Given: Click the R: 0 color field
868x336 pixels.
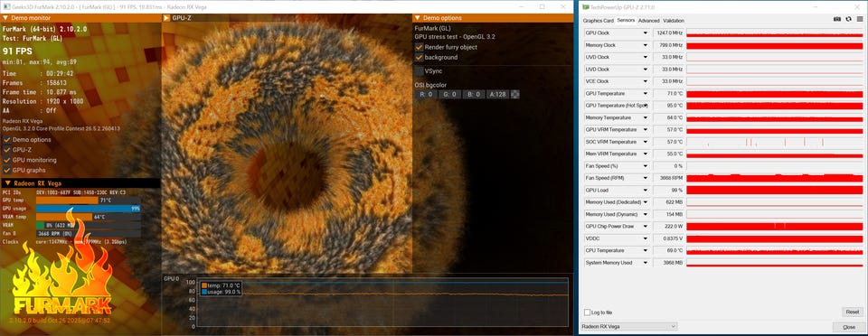Looking at the screenshot, I should coord(426,95).
